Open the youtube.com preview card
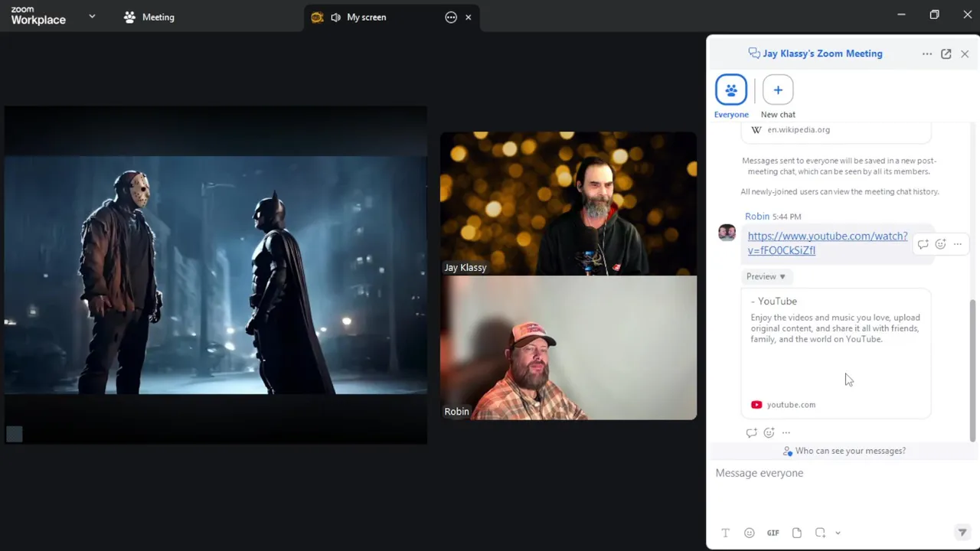The image size is (980, 551). (x=835, y=354)
